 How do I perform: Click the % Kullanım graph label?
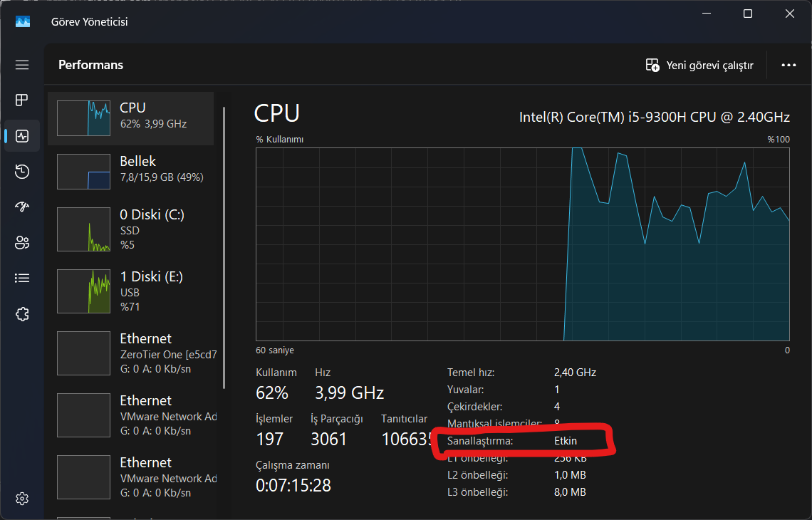[280, 140]
